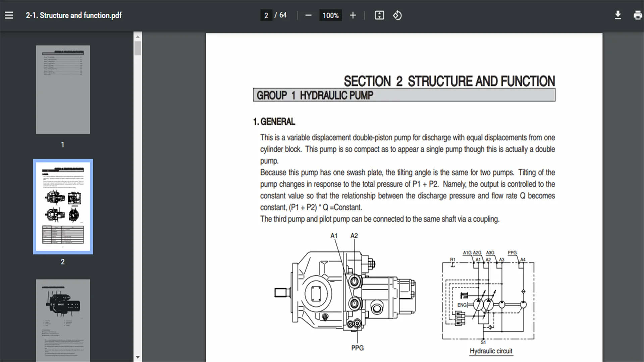The width and height of the screenshot is (644, 362).
Task: Click the thumbnail scrollbar up arrow
Action: pos(138,36)
